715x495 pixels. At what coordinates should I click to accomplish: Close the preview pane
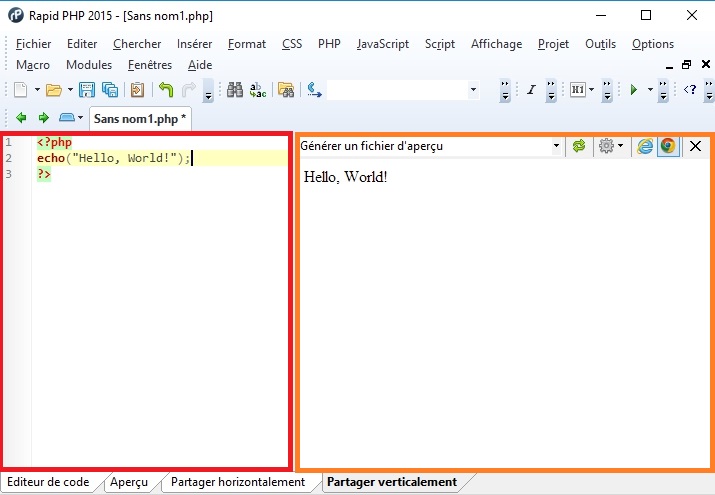tap(695, 146)
